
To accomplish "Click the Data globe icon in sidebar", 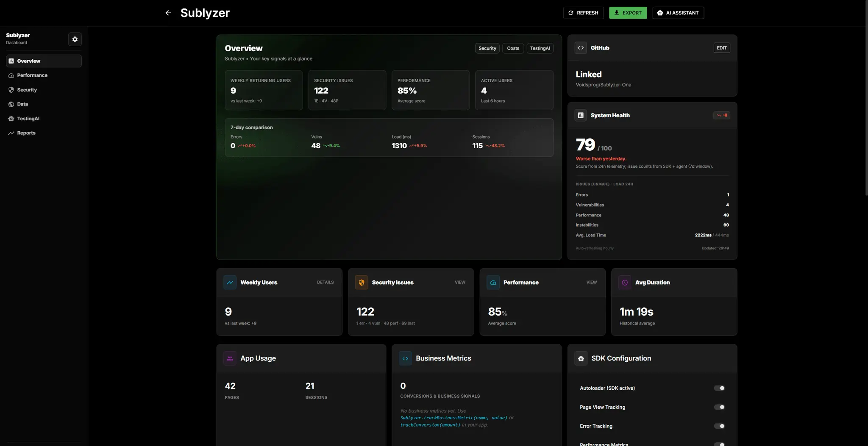I will click(x=11, y=104).
